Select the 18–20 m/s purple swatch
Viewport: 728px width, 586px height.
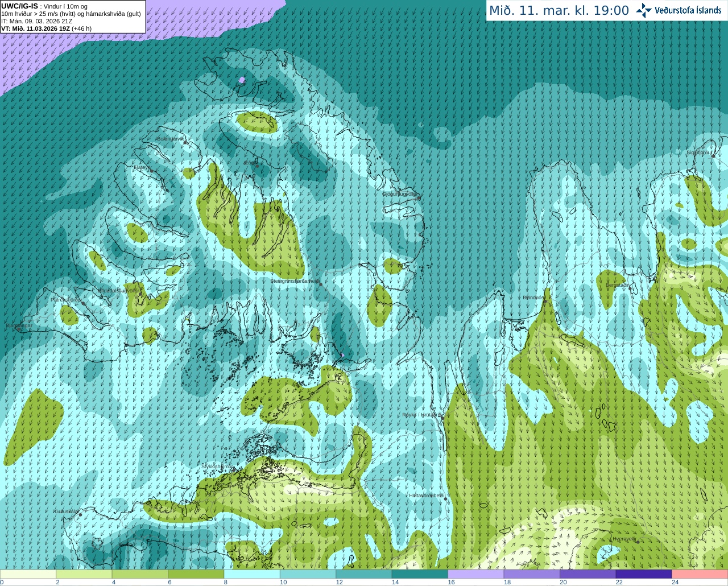[532, 574]
